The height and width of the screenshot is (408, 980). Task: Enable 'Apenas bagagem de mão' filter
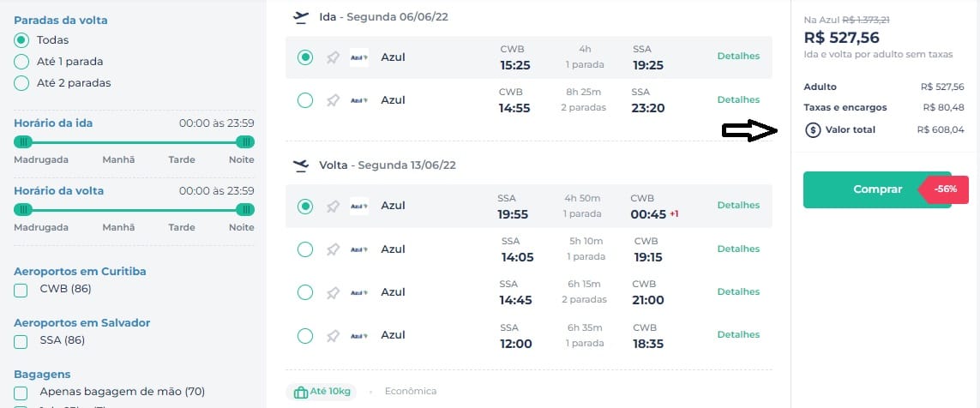21,393
